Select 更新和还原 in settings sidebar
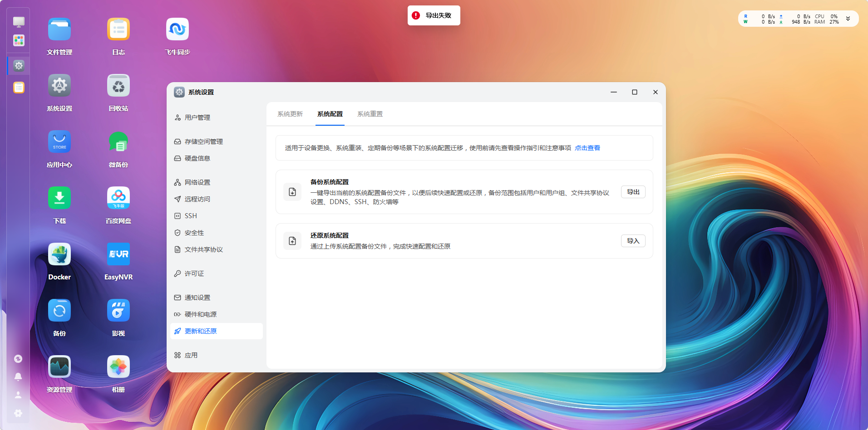868x430 pixels. pos(217,331)
